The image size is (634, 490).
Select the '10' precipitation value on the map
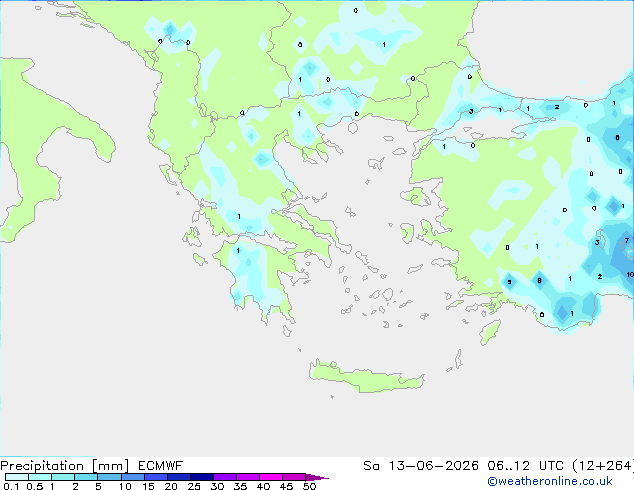(x=630, y=275)
